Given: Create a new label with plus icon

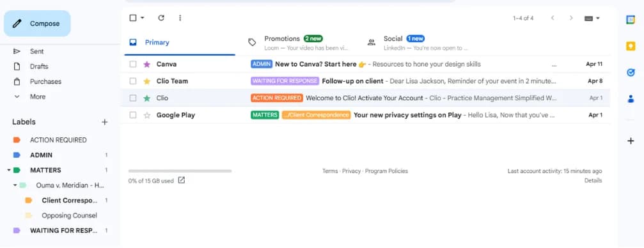Looking at the screenshot, I should point(105,122).
